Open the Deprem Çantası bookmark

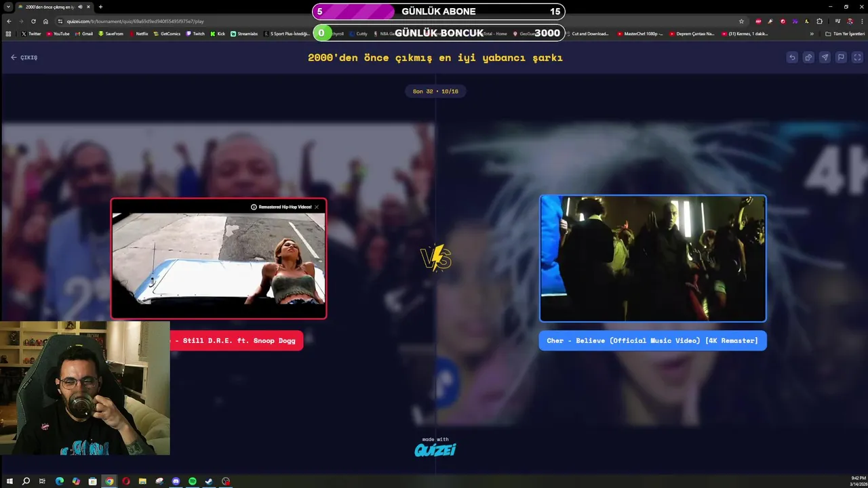pos(692,33)
